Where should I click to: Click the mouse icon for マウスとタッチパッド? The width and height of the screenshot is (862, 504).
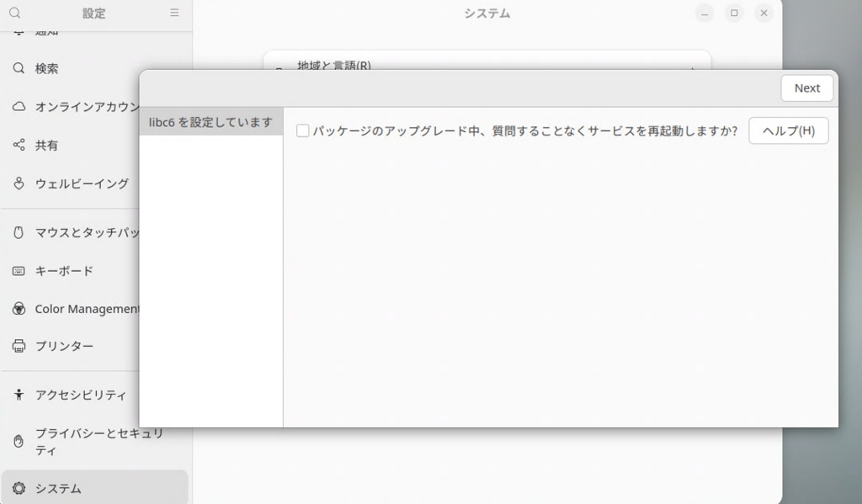point(19,232)
